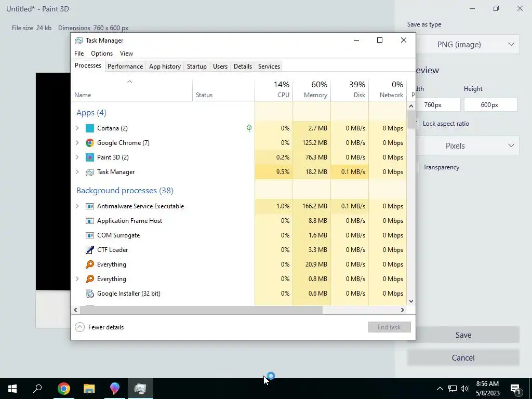Image resolution: width=532 pixels, height=399 pixels.
Task: Click horizontal scrollbar right arrow
Action: pos(403,310)
